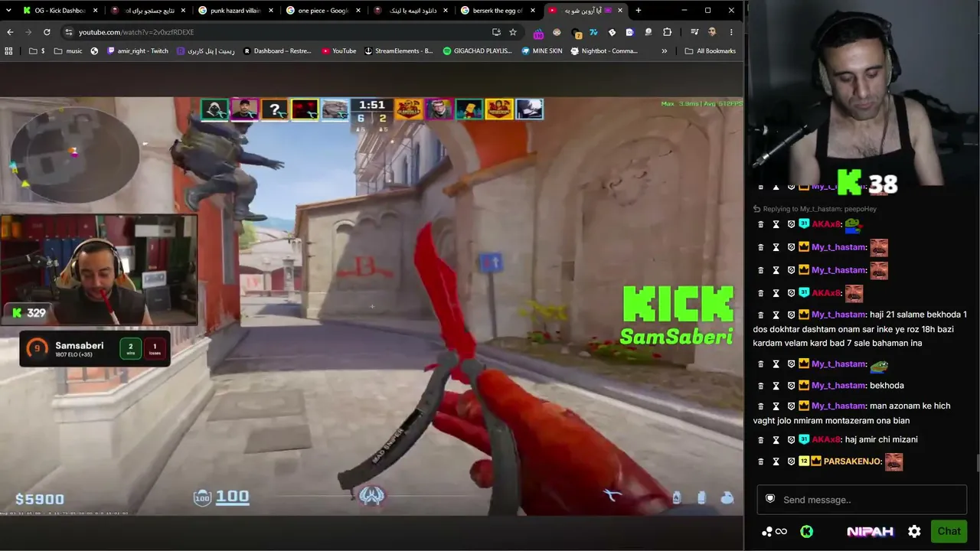This screenshot has width=980, height=551.
Task: Open the channel points infinity icon
Action: point(774,532)
